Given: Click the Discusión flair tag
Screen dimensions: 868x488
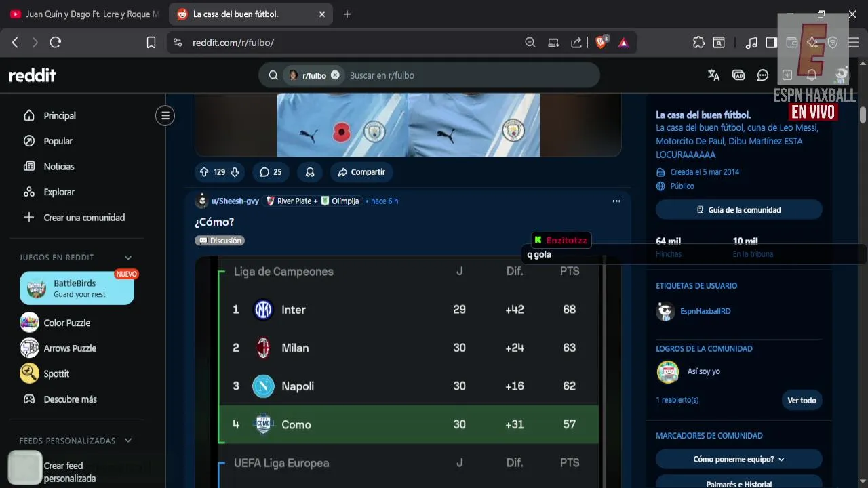Looking at the screenshot, I should [219, 241].
